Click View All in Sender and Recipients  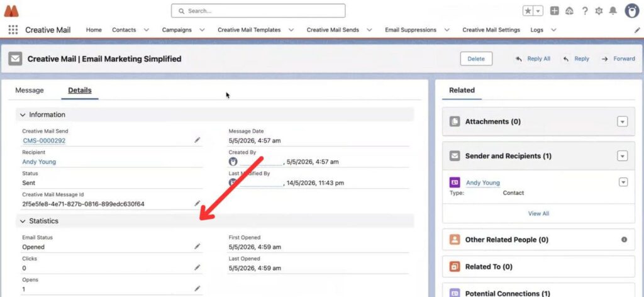coord(538,213)
